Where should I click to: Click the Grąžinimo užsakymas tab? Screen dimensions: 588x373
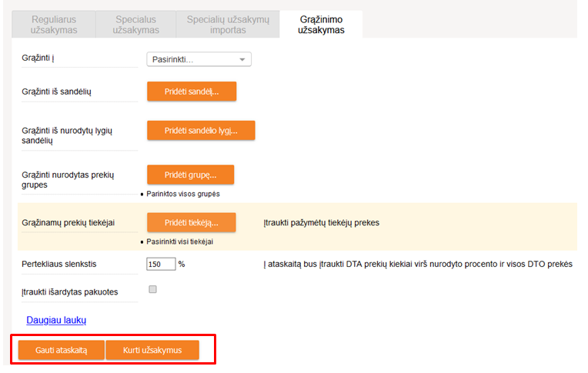tap(322, 24)
